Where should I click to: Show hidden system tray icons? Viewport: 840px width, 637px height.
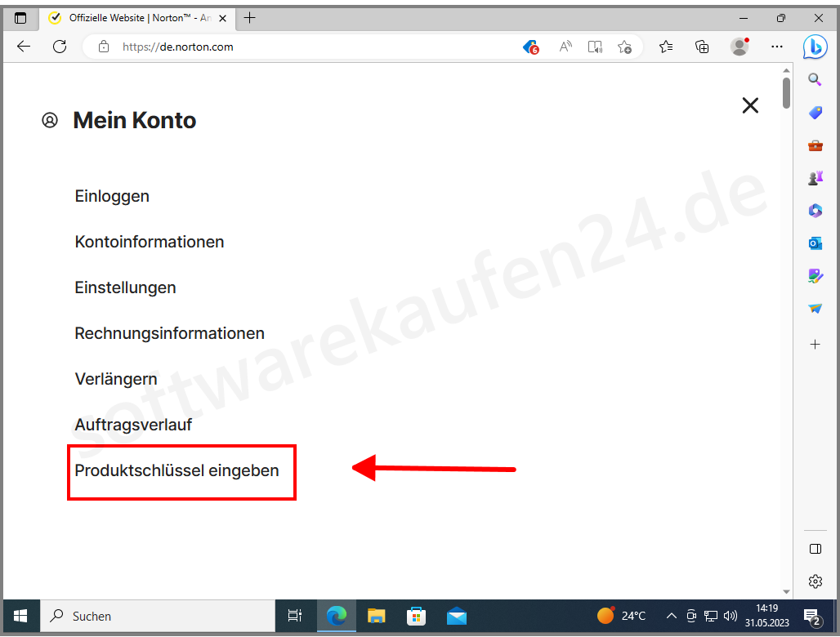pyautogui.click(x=671, y=616)
